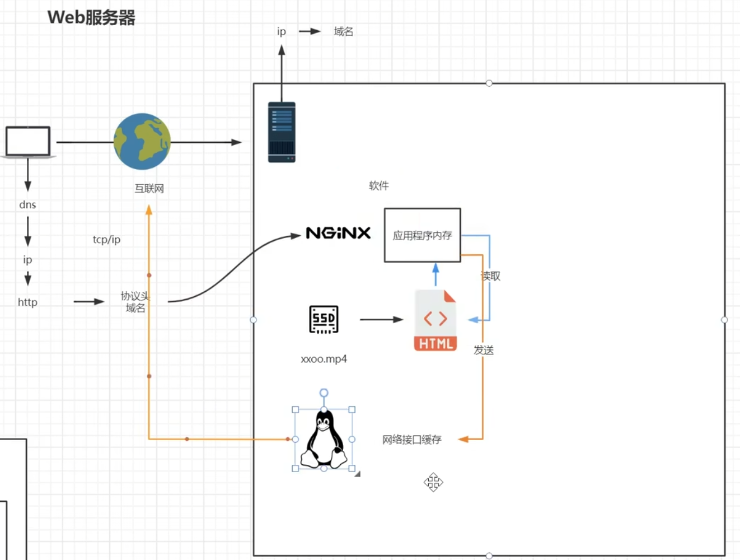The width and height of the screenshot is (740, 560).
Task: Select the NGINX logo
Action: click(338, 233)
